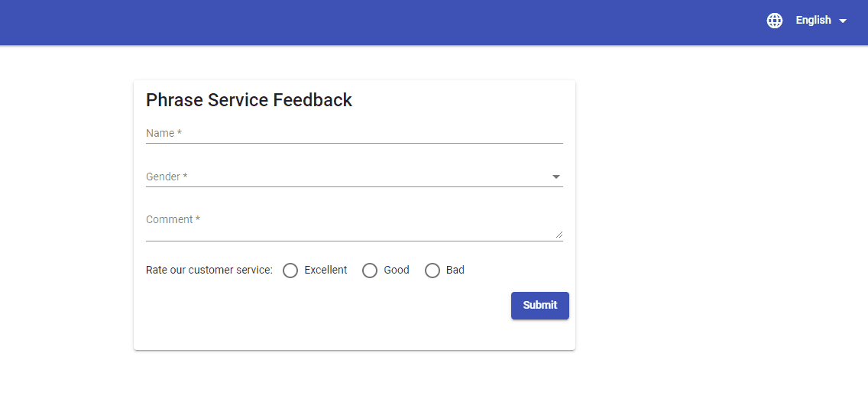Submit the feedback form
The width and height of the screenshot is (868, 418).
point(539,306)
